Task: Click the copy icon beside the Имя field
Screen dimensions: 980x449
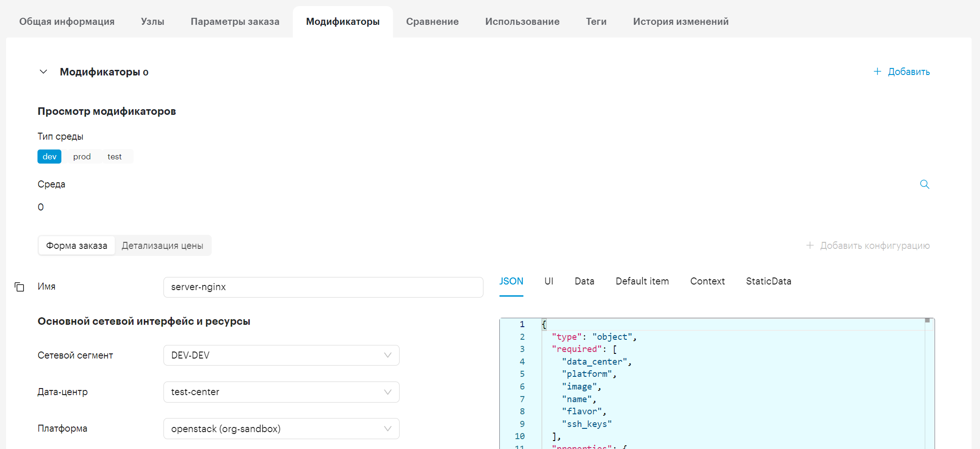Action: pyautogui.click(x=19, y=287)
